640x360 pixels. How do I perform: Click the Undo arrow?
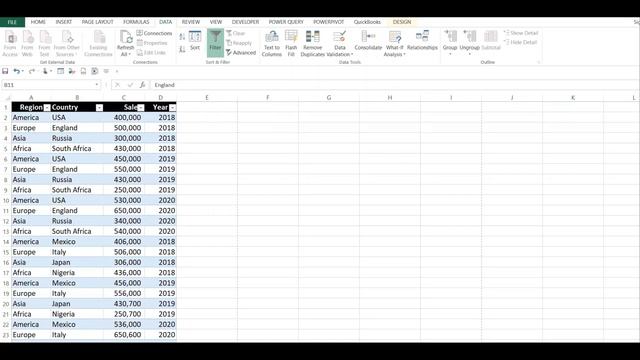pyautogui.click(x=16, y=71)
